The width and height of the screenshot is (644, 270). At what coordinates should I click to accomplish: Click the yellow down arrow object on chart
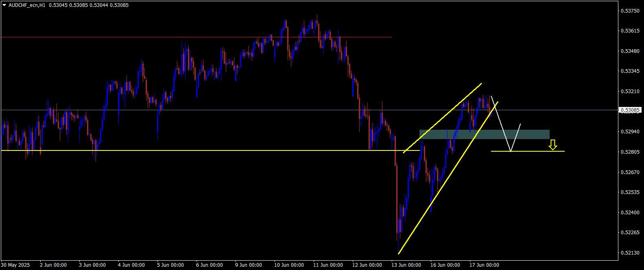(552, 145)
